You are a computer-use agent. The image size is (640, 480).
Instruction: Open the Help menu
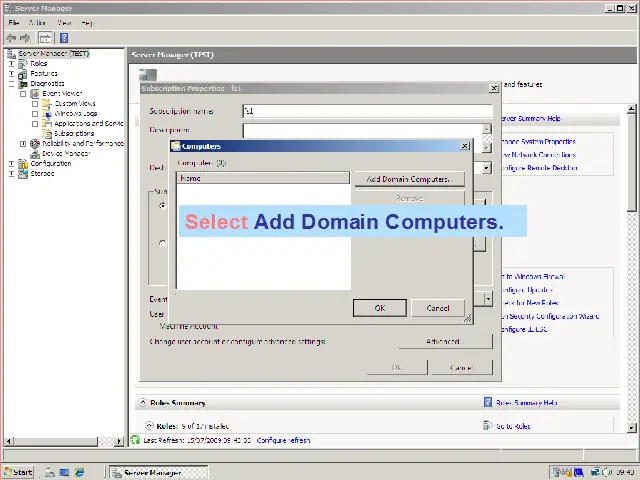(x=87, y=23)
